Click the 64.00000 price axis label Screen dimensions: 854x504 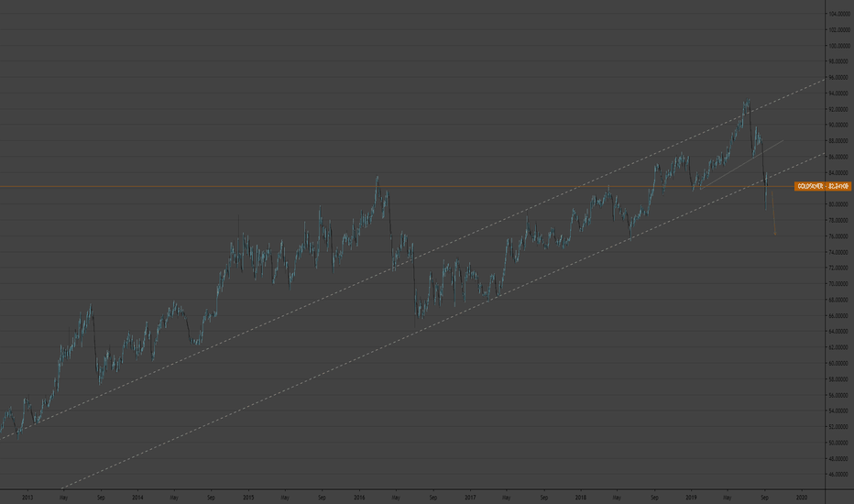(x=839, y=332)
